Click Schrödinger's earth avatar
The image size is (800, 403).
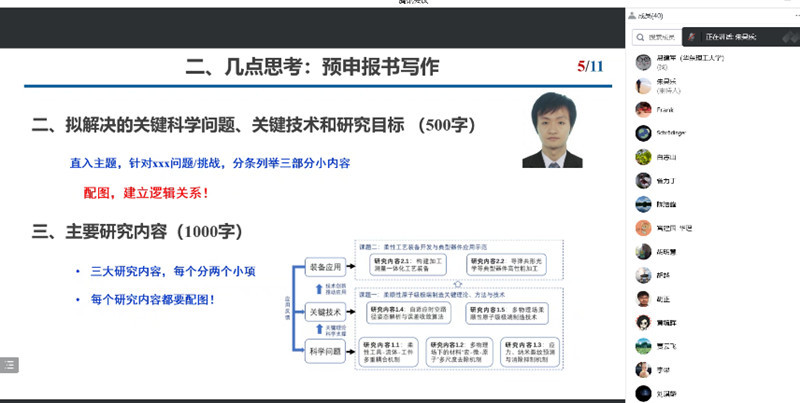click(x=644, y=133)
